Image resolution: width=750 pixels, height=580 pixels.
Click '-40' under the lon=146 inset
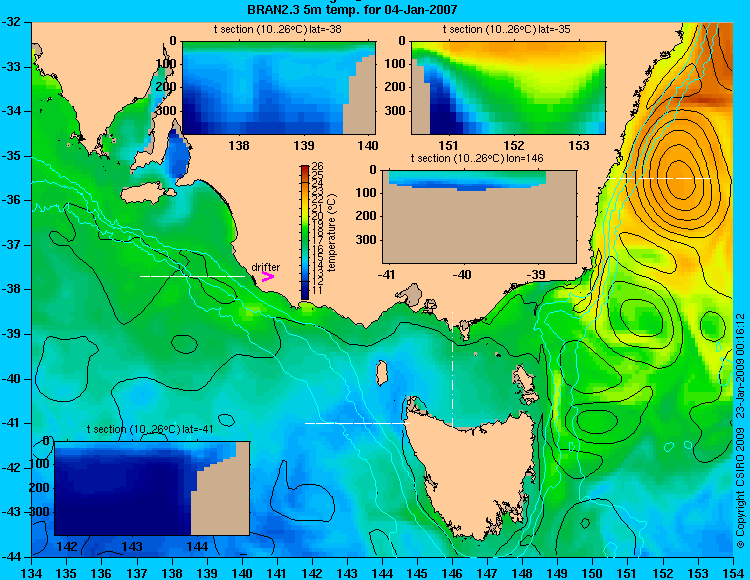(462, 274)
